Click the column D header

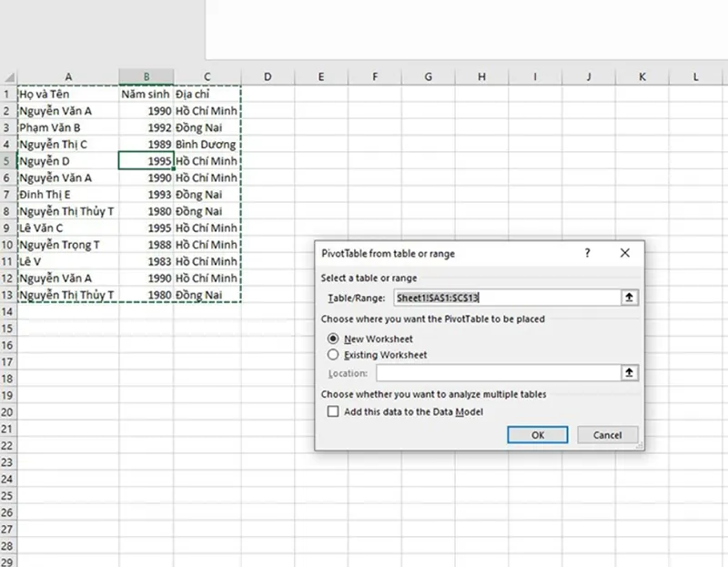coord(268,76)
